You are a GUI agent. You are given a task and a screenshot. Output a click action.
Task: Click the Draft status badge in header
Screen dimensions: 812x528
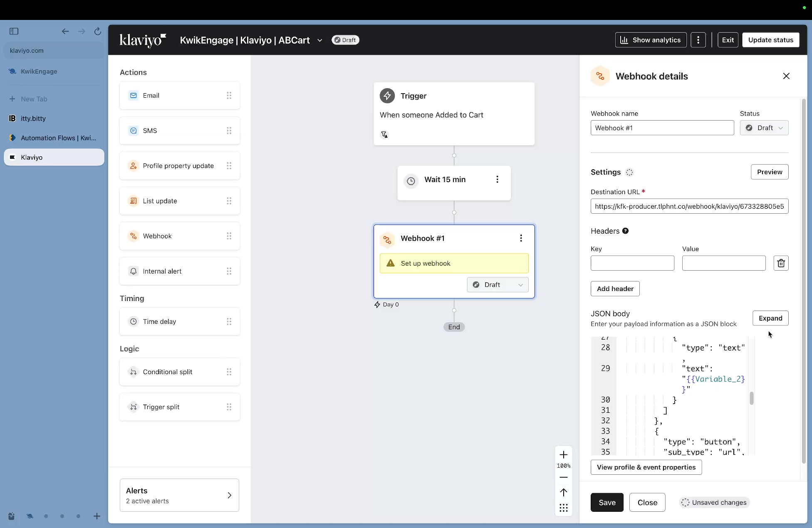point(345,40)
